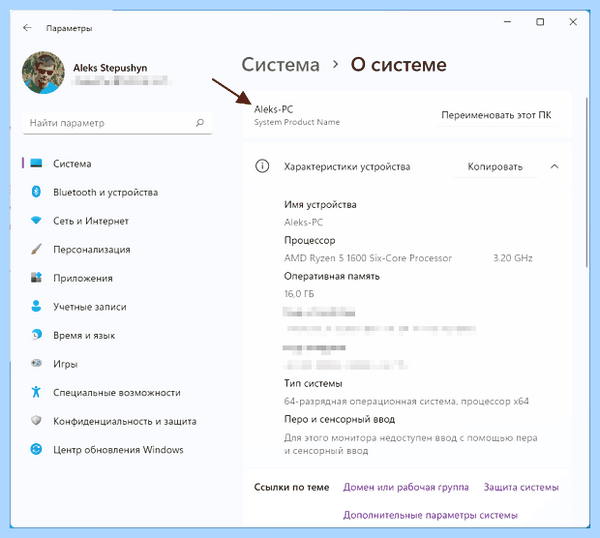This screenshot has height=538, width=600.
Task: Go back with the arrow icon
Action: [27, 28]
